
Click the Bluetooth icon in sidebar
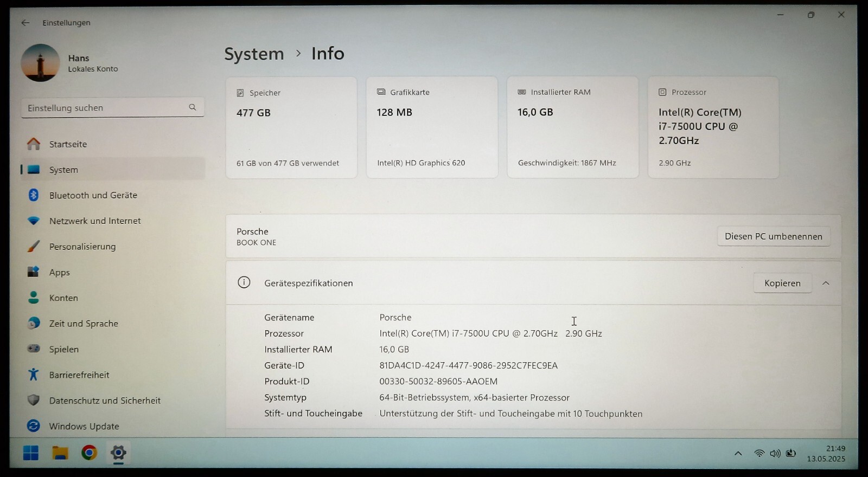34,195
